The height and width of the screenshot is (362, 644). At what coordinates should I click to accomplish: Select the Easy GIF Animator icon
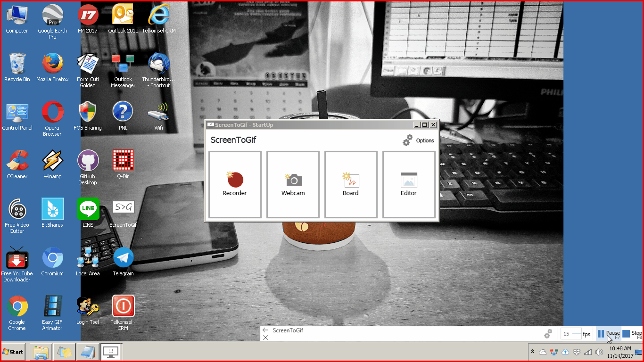tap(52, 313)
